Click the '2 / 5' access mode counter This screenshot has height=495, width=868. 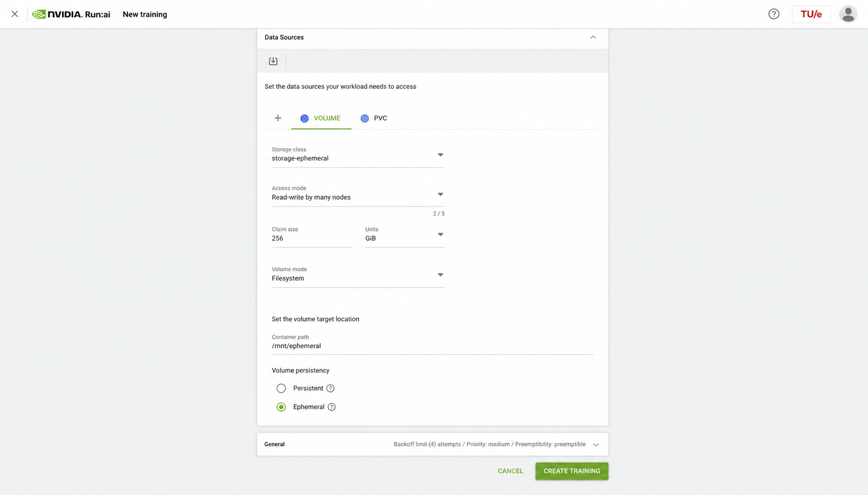click(438, 213)
